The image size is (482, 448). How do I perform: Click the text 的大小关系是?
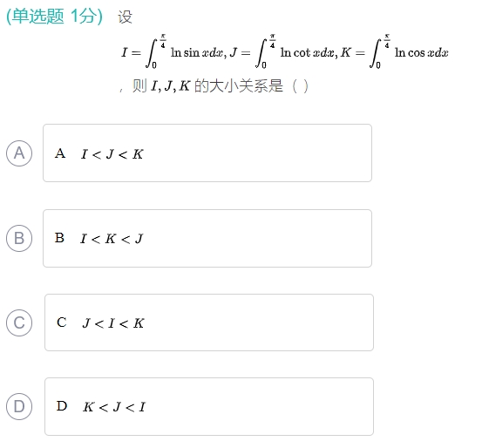click(239, 85)
